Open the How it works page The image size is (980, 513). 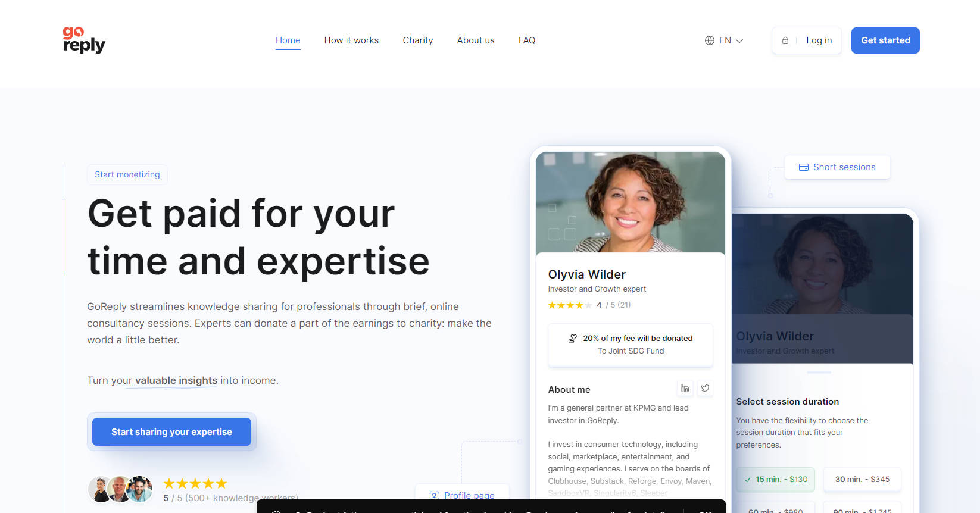pyautogui.click(x=351, y=40)
